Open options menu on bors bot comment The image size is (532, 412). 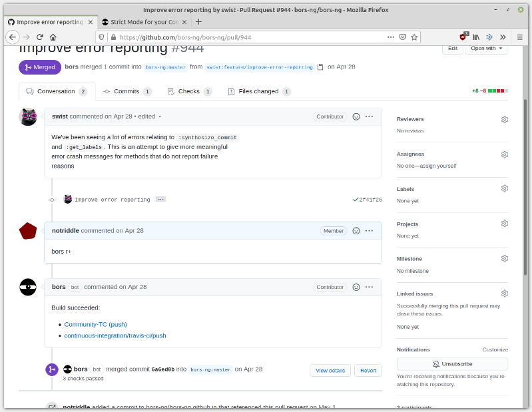click(x=369, y=287)
